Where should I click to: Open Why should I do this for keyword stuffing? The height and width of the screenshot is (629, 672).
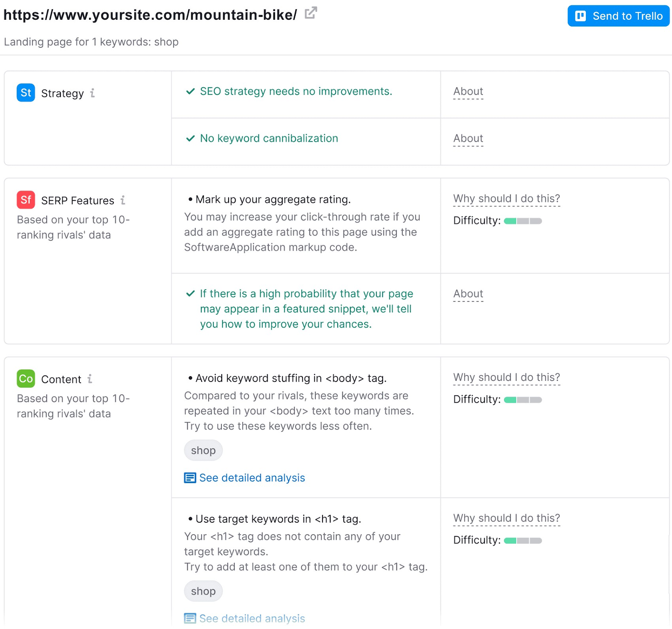click(x=506, y=377)
